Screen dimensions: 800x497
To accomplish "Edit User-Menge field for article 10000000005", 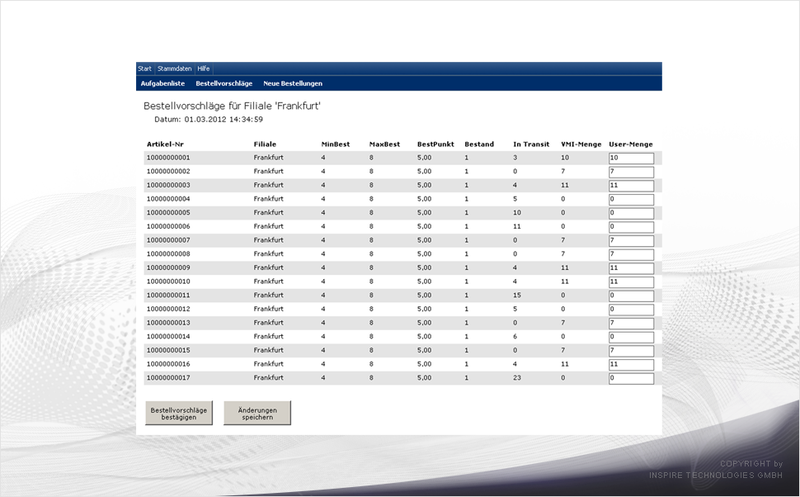I will point(631,213).
